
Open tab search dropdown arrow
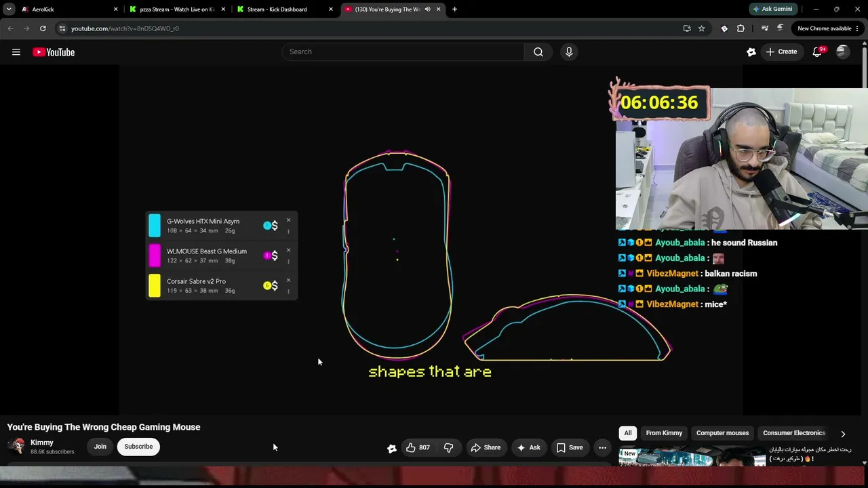(x=9, y=9)
